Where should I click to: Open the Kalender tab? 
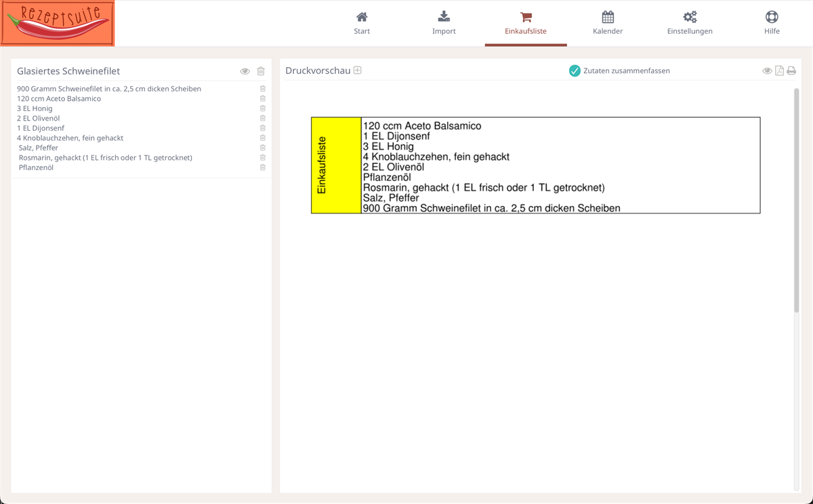[608, 23]
